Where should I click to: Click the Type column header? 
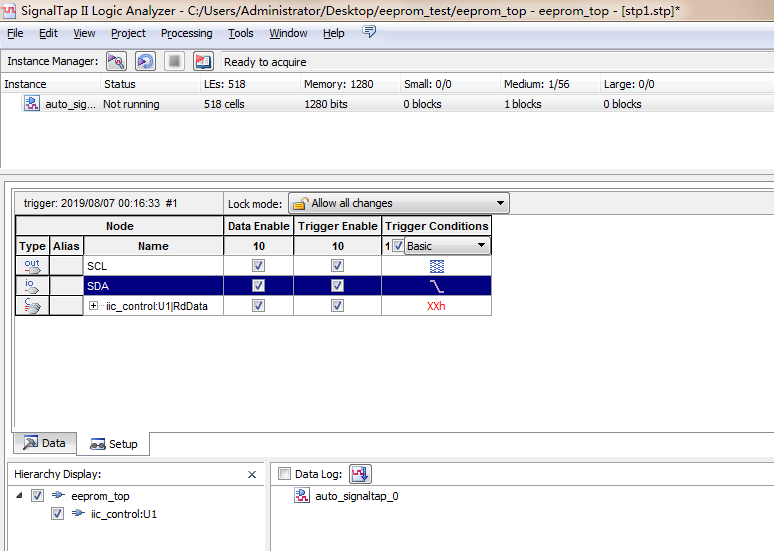click(x=33, y=246)
